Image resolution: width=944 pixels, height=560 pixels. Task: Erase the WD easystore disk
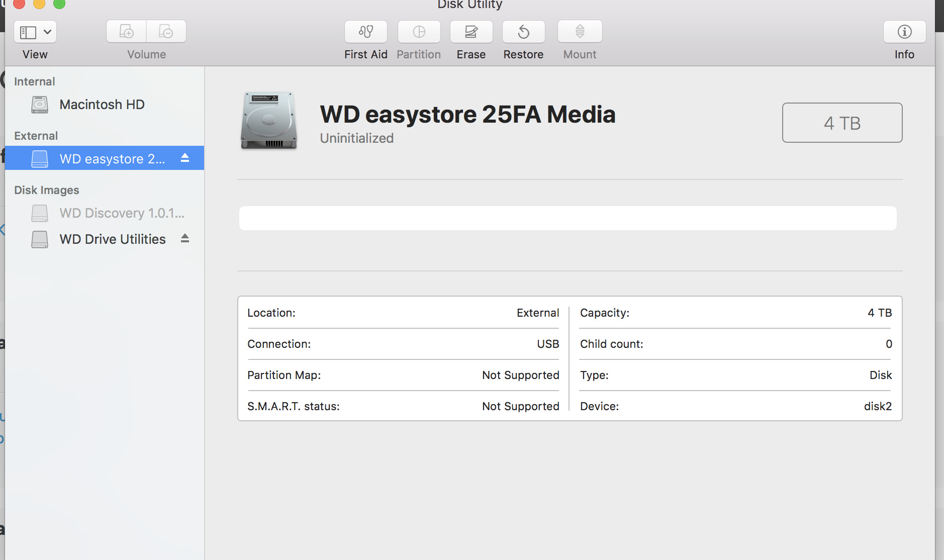coord(471,32)
